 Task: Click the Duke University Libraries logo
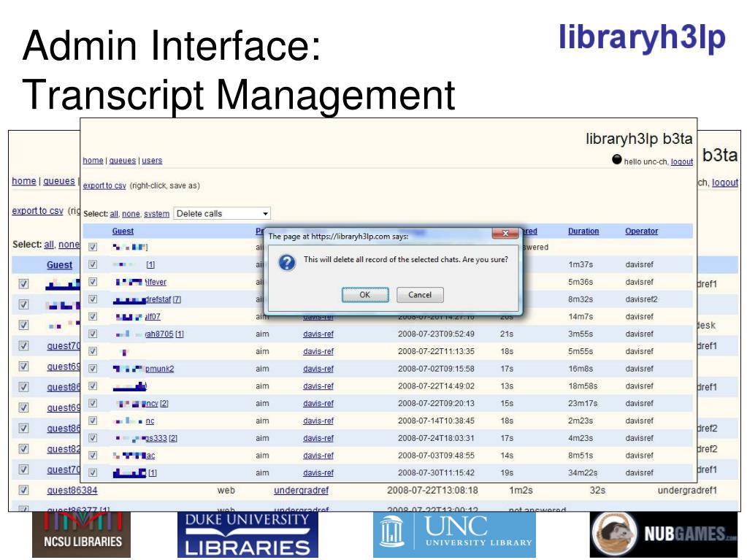248,534
